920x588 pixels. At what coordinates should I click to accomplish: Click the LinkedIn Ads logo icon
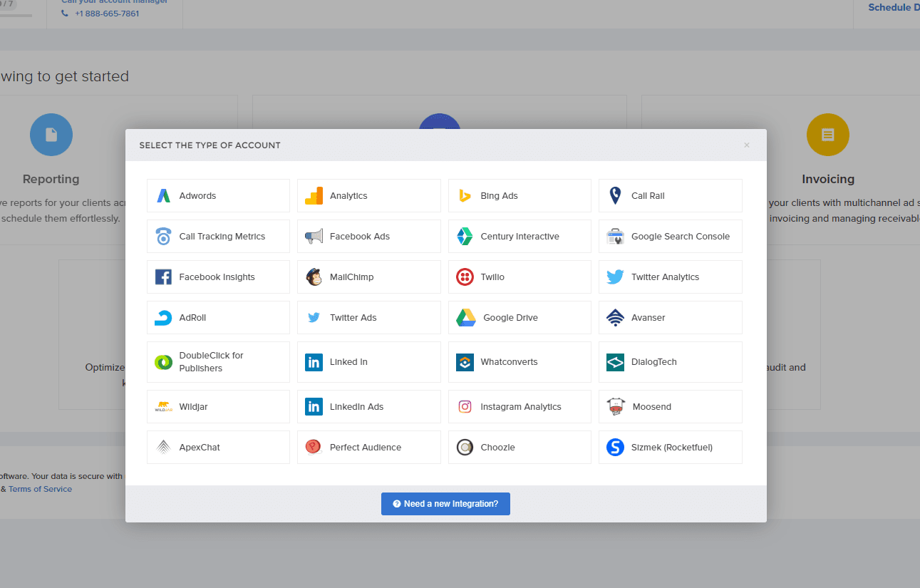(314, 407)
